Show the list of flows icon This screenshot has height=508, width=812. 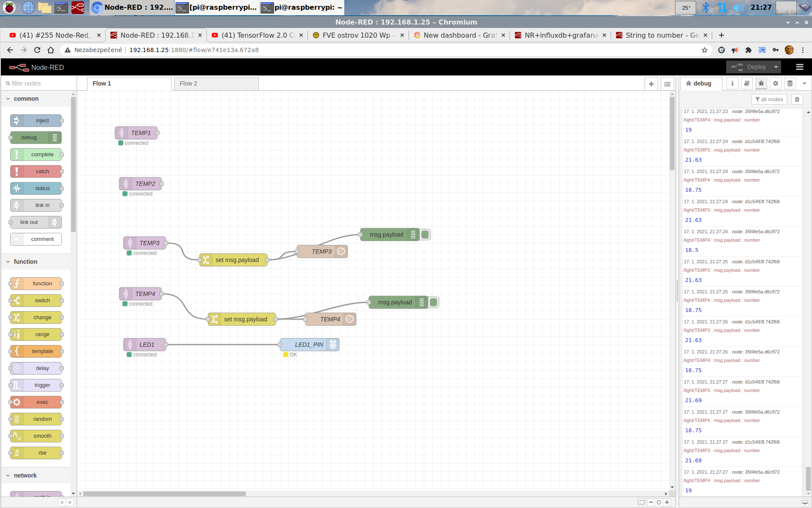click(667, 84)
